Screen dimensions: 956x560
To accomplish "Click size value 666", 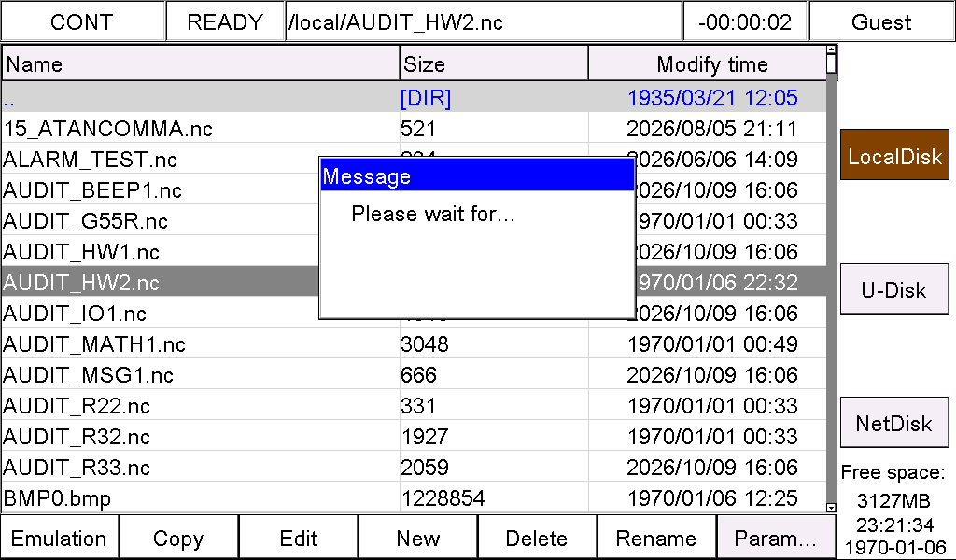I will click(418, 375).
